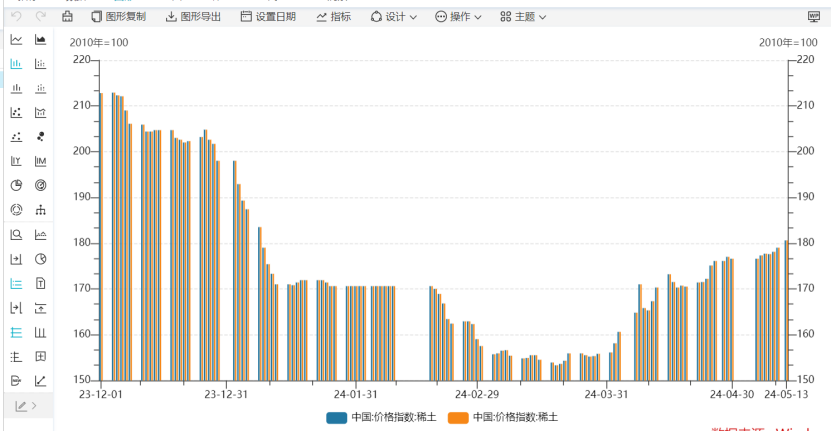Click 图形复制 to copy chart

[x=118, y=17]
